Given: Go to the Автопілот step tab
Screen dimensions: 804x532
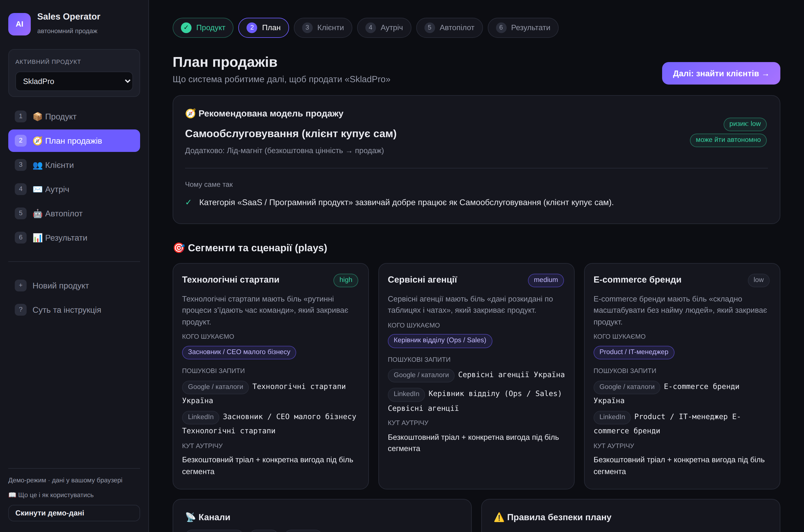Looking at the screenshot, I should tap(449, 27).
